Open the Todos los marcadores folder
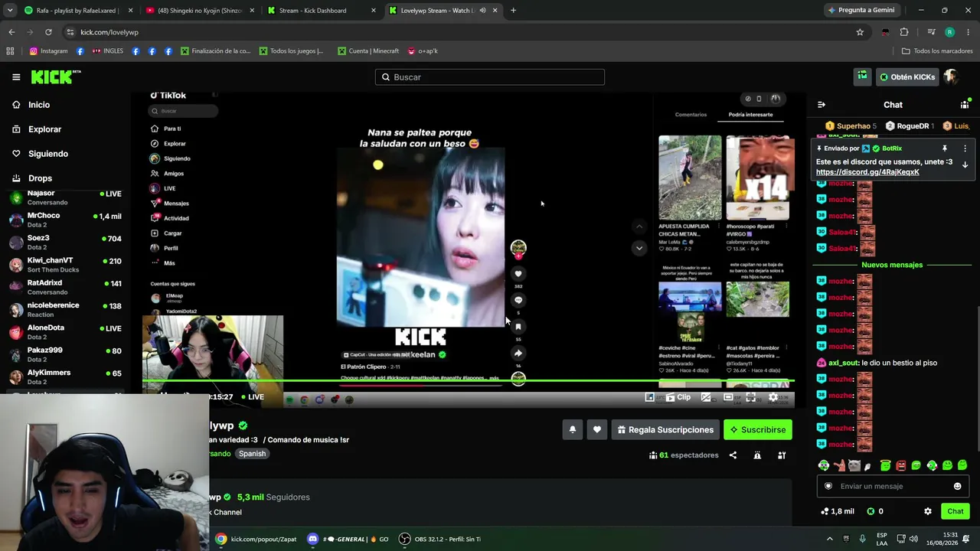The width and height of the screenshot is (980, 551). (x=937, y=51)
